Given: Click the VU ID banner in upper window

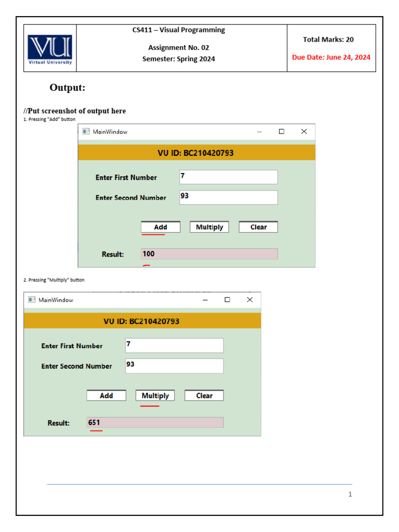Looking at the screenshot, I should click(x=196, y=153).
